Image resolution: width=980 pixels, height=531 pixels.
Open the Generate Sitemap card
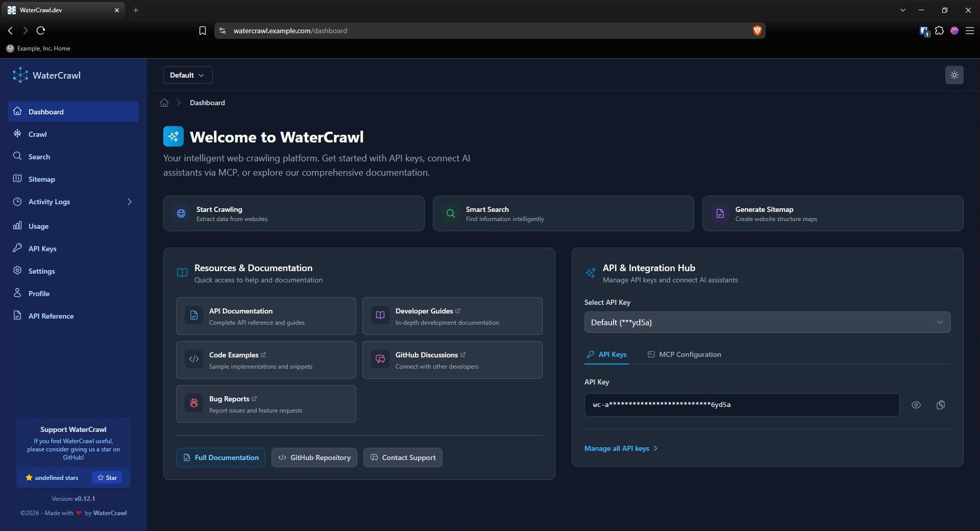[833, 213]
